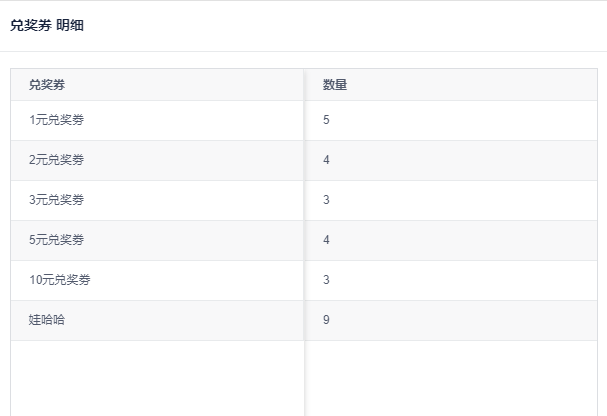Select the 2元兑奖券 row

pos(304,160)
